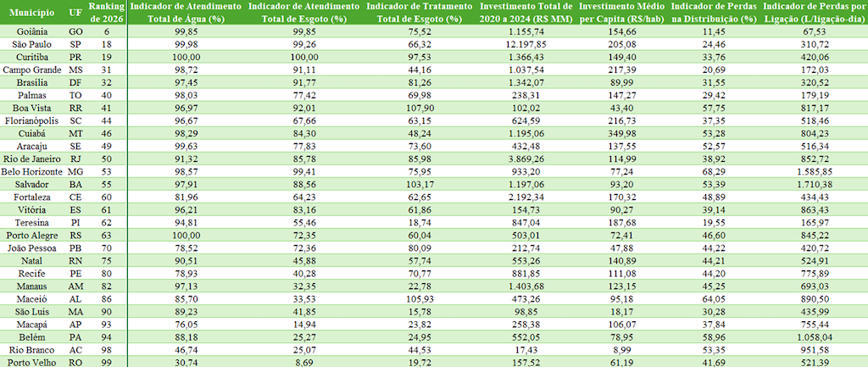Click the Recife municipality cell

point(32,274)
